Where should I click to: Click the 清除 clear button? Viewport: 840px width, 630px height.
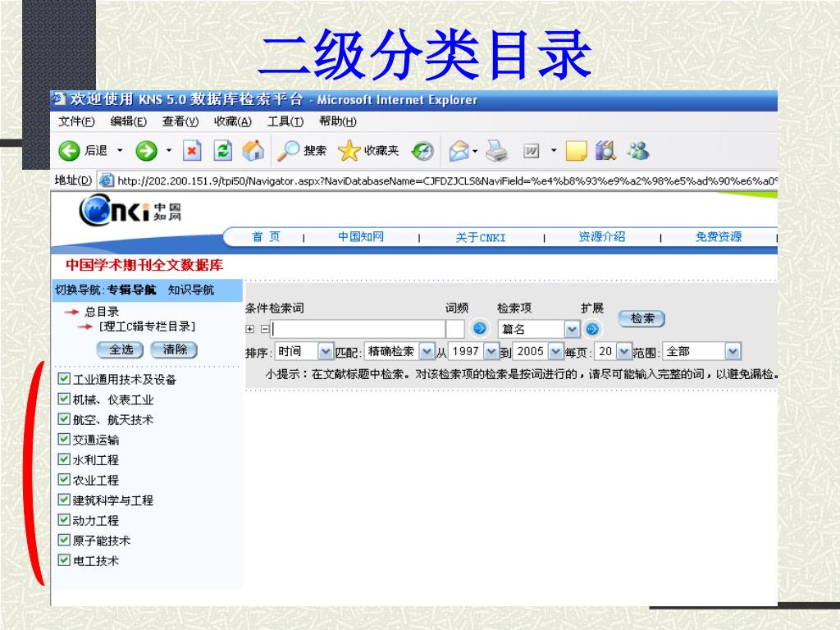point(174,349)
